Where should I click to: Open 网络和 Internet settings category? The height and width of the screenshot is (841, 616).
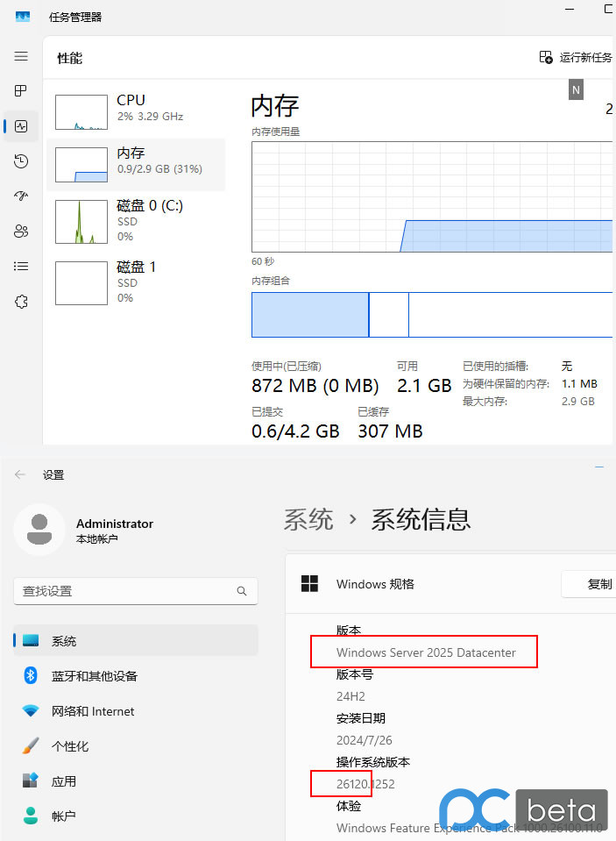(x=136, y=711)
